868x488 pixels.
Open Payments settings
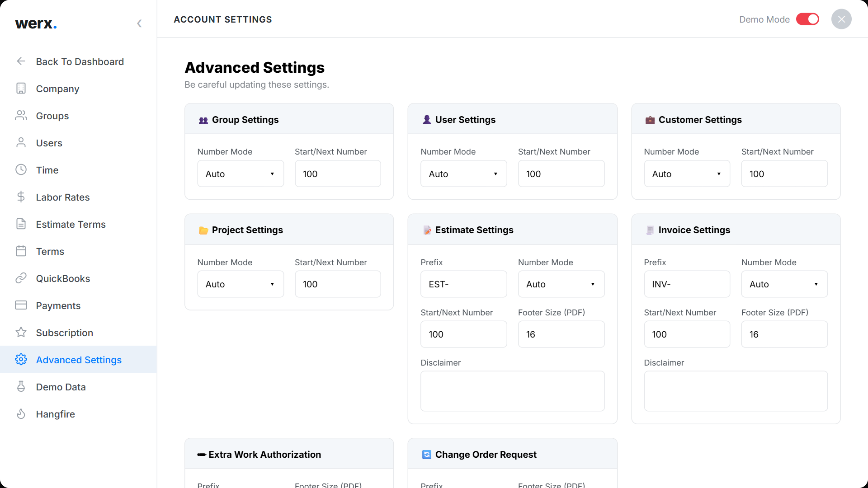pyautogui.click(x=58, y=306)
